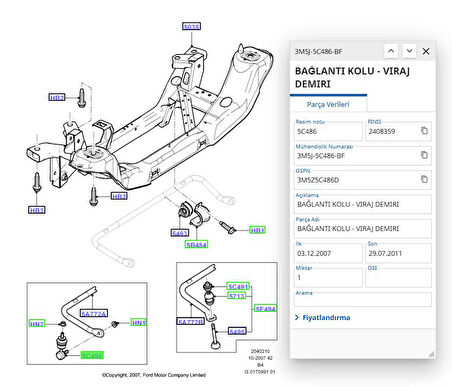Screen dimensions: 452x387
Task: Copy the FINIS number 2408359
Action: coord(424,131)
